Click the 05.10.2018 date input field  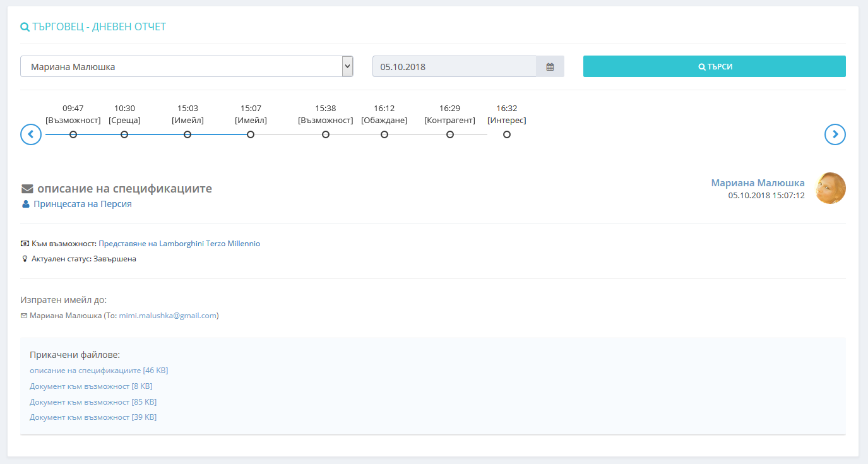(x=455, y=66)
